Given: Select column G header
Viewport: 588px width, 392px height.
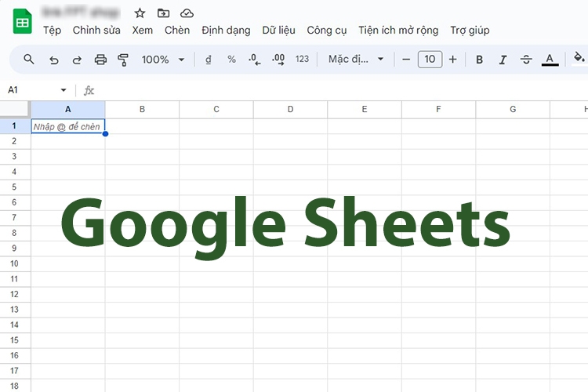Looking at the screenshot, I should click(x=513, y=109).
